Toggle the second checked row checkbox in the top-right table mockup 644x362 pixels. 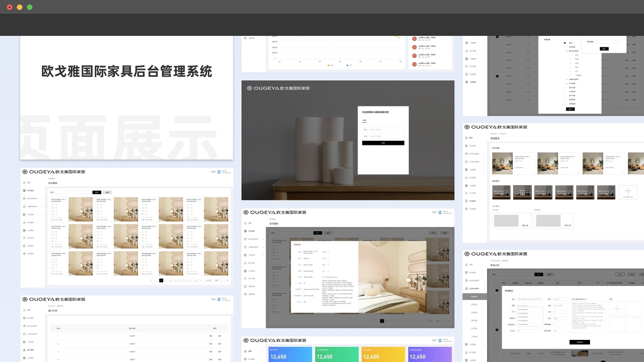[497, 76]
